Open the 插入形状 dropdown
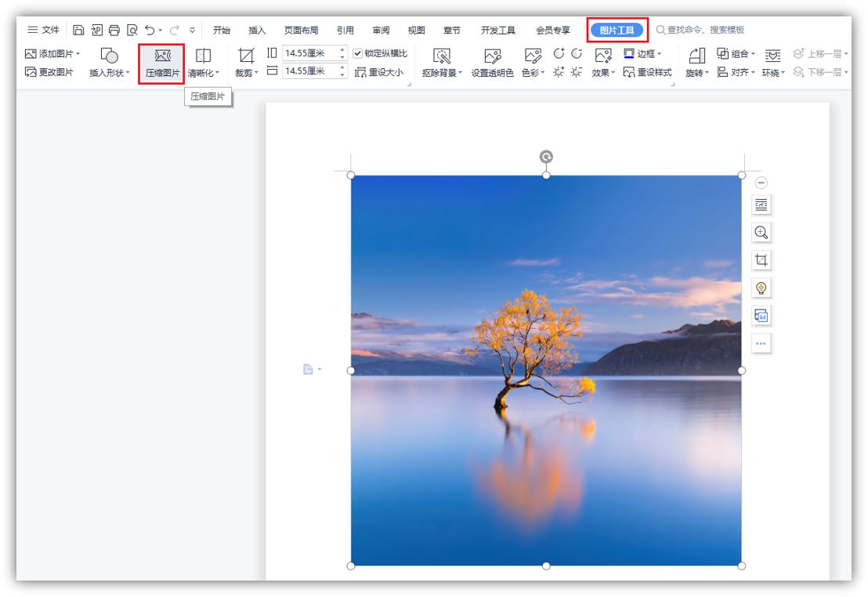The width and height of the screenshot is (868, 597). pos(109,62)
